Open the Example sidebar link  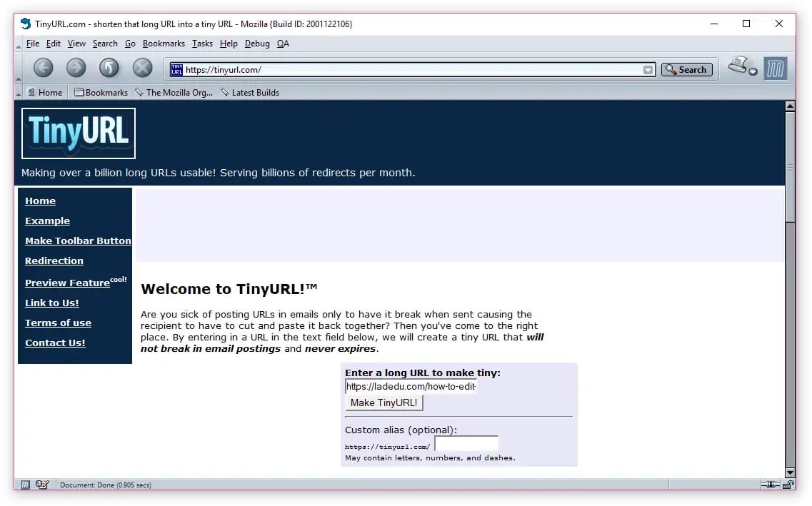47,221
